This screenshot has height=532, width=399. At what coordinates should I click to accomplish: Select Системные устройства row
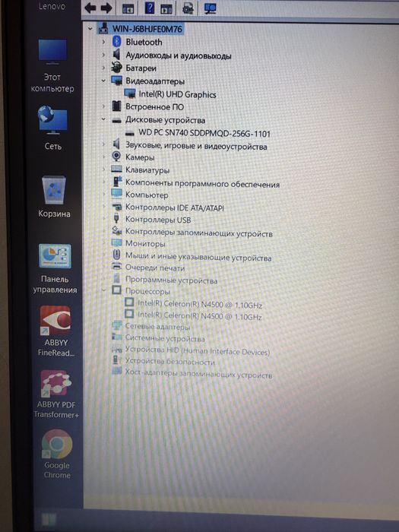(x=165, y=338)
